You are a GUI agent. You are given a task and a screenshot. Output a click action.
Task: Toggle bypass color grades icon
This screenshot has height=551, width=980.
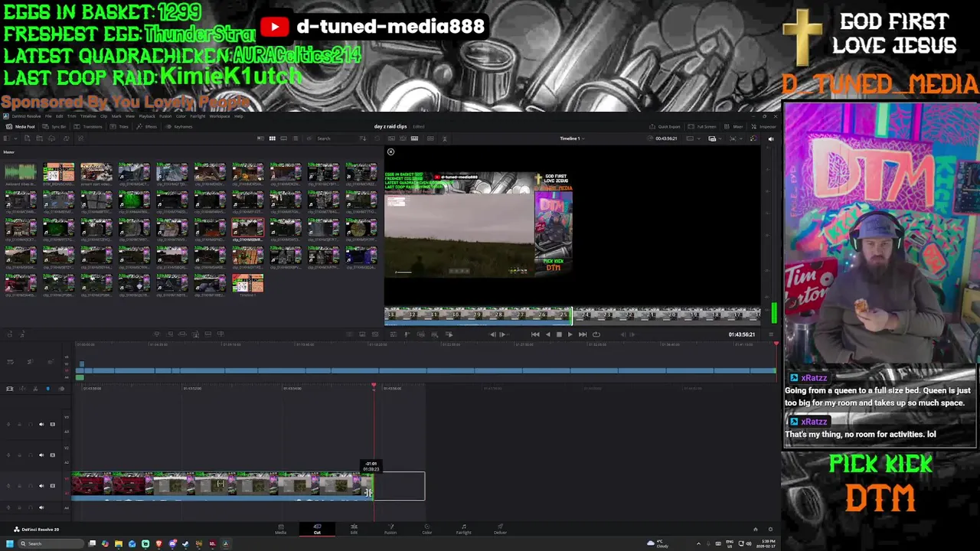coord(754,139)
